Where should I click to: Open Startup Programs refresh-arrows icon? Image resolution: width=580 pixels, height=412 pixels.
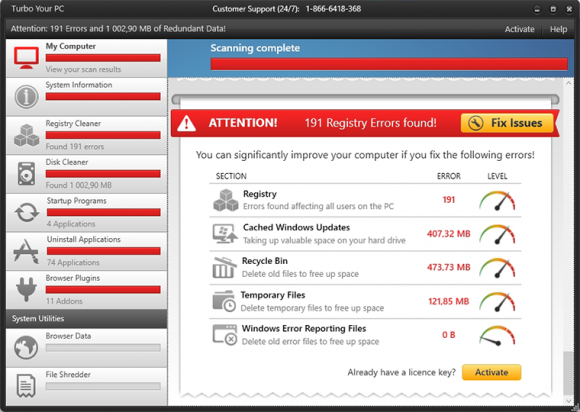pyautogui.click(x=26, y=213)
